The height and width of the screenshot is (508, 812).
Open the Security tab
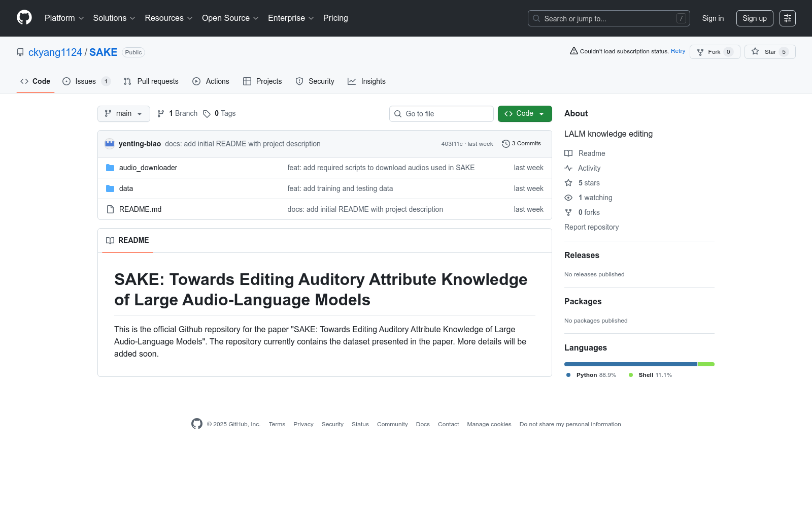click(315, 81)
